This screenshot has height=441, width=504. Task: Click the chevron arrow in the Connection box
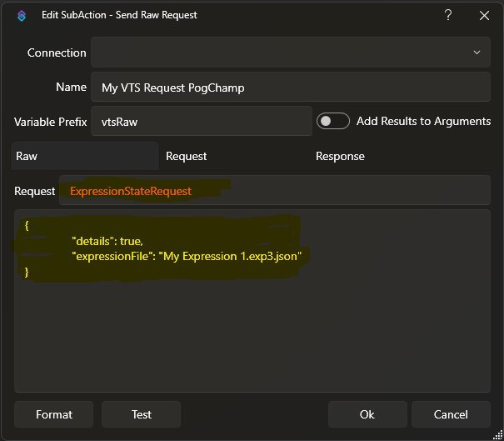[x=477, y=53]
